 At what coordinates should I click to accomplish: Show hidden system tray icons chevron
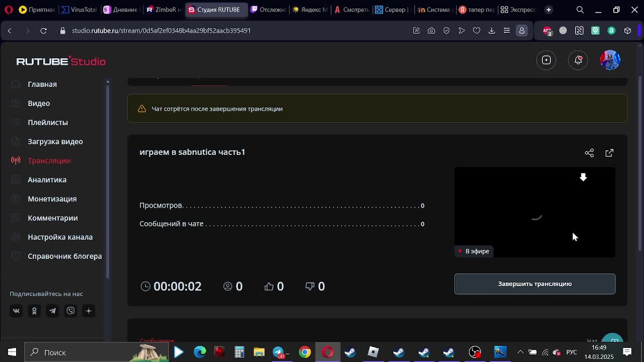click(x=520, y=352)
